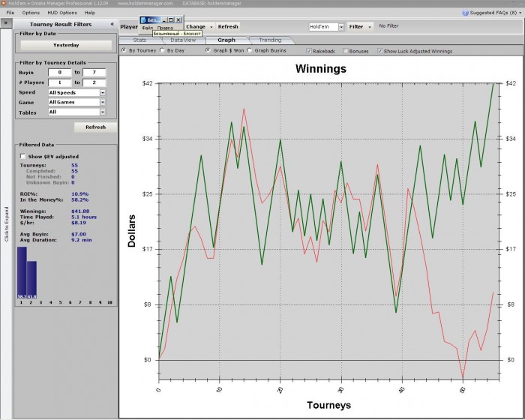Click the Winnings chart title
525x420 pixels.
[x=321, y=69]
